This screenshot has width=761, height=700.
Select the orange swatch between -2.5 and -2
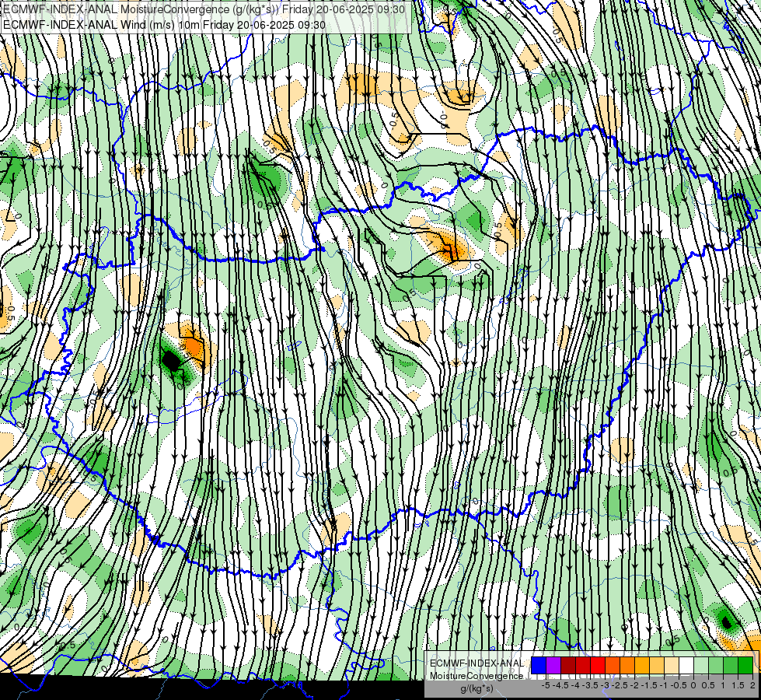627,666
